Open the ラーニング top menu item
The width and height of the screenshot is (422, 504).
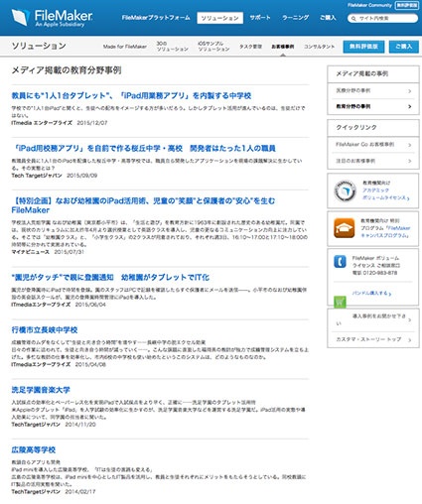[x=295, y=18]
